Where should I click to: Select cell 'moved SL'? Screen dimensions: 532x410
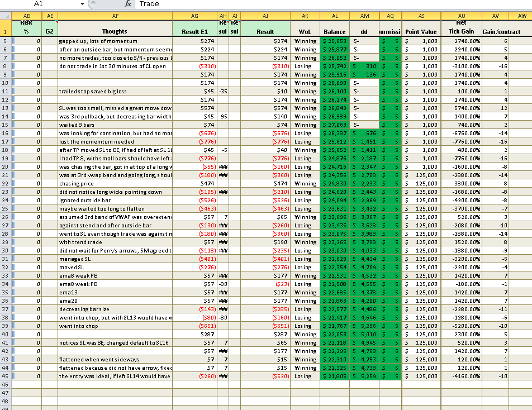[115, 267]
